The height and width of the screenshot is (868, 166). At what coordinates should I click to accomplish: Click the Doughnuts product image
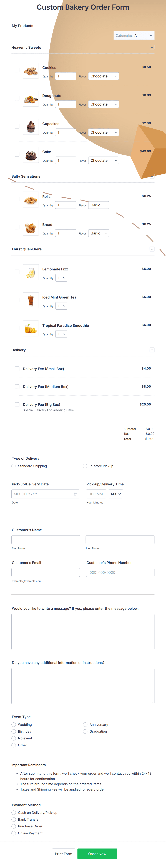pyautogui.click(x=31, y=99)
